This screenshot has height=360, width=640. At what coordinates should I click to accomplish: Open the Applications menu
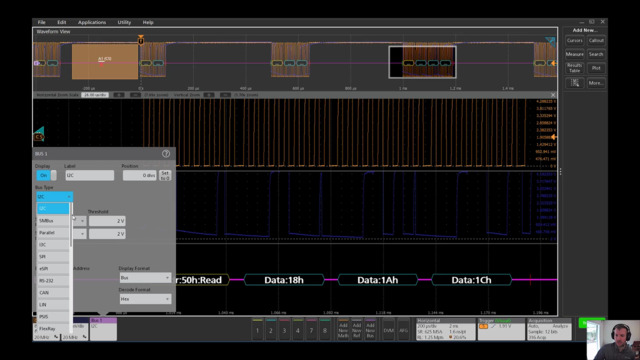(92, 22)
